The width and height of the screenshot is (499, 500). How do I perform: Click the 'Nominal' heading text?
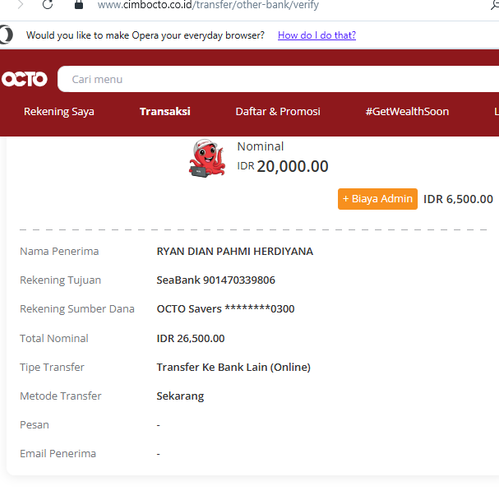[260, 147]
